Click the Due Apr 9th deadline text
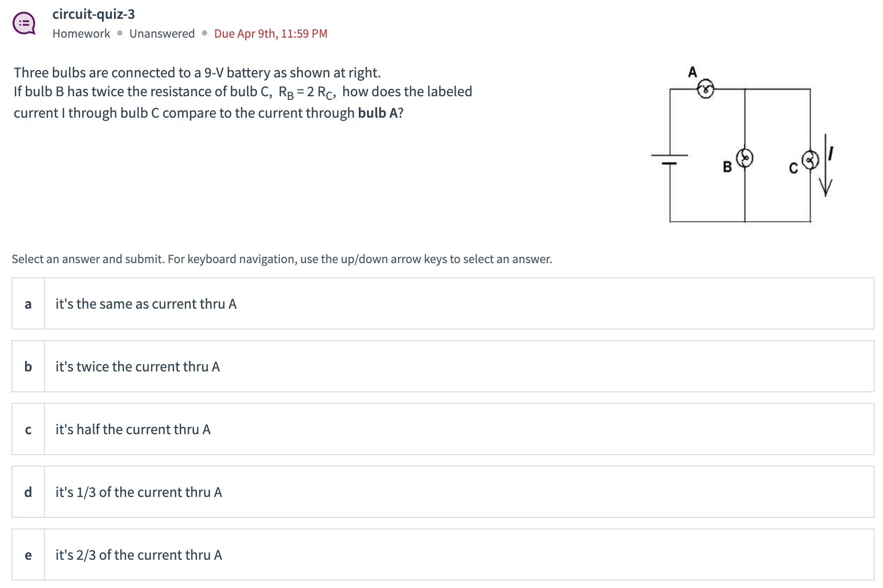The width and height of the screenshot is (883, 588). (270, 33)
